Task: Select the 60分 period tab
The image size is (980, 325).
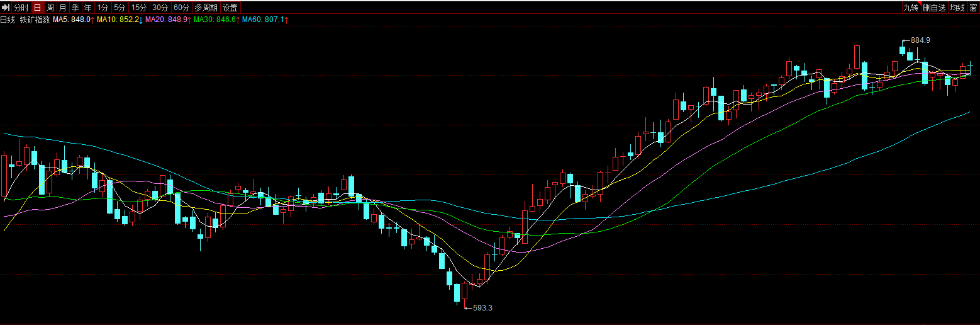Action: (x=182, y=8)
